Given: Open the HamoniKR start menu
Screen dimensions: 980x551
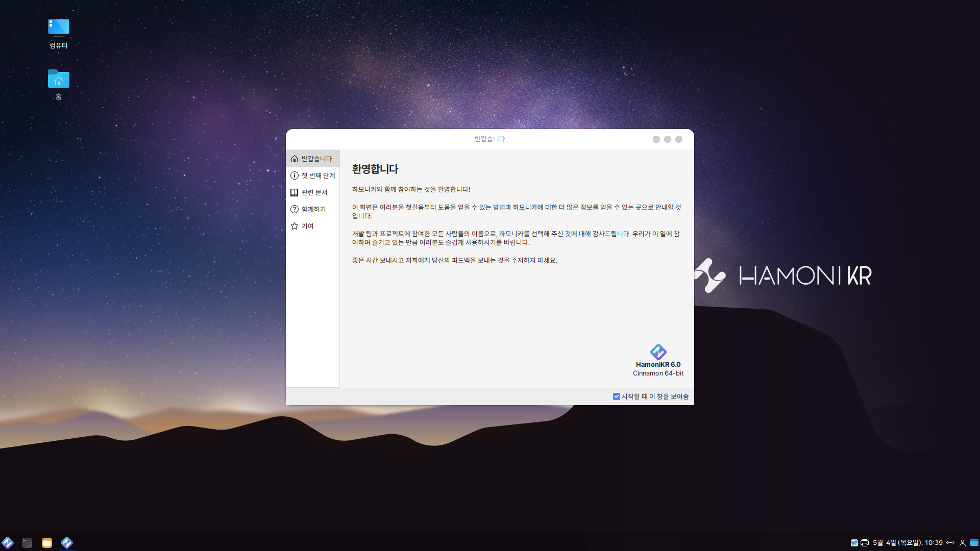Looking at the screenshot, I should click(8, 542).
